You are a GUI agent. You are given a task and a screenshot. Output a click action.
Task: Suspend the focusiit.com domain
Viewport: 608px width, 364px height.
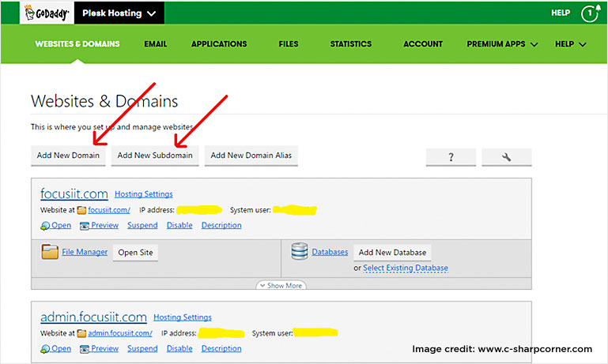pyautogui.click(x=142, y=225)
